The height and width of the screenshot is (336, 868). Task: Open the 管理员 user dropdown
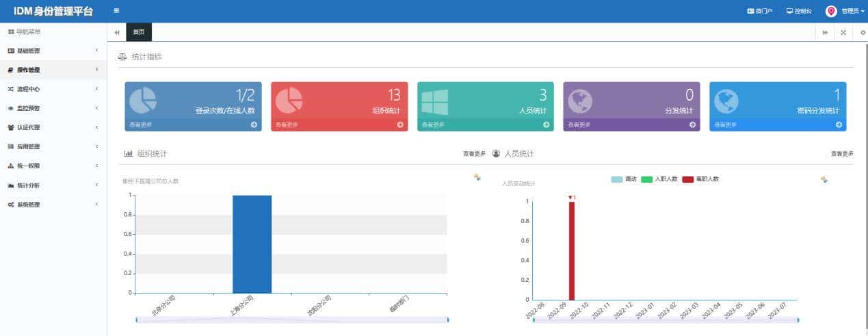tap(845, 12)
